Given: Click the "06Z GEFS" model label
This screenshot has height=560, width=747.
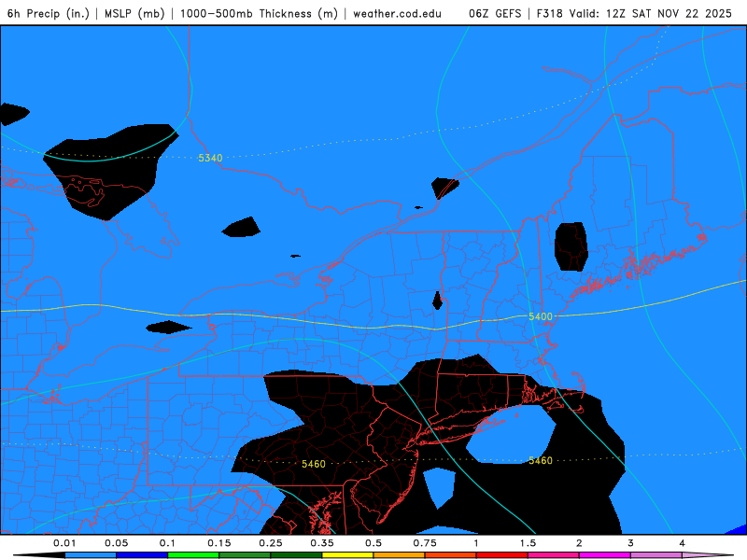Looking at the screenshot, I should 495,13.
